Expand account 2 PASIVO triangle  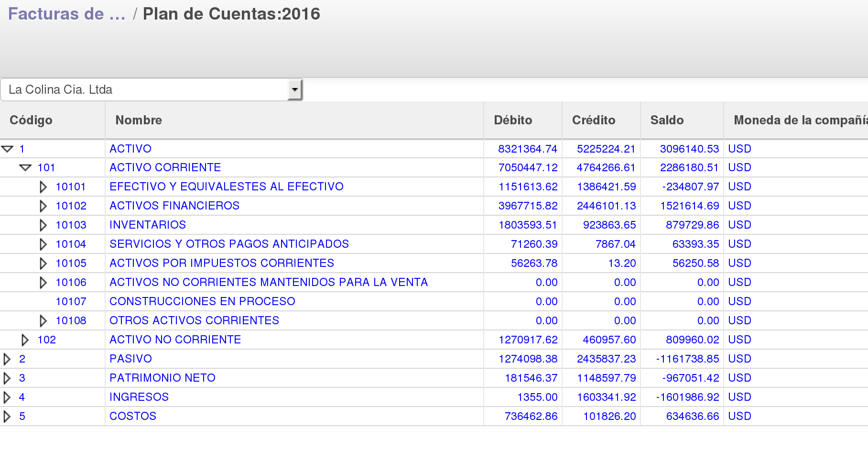(7, 359)
